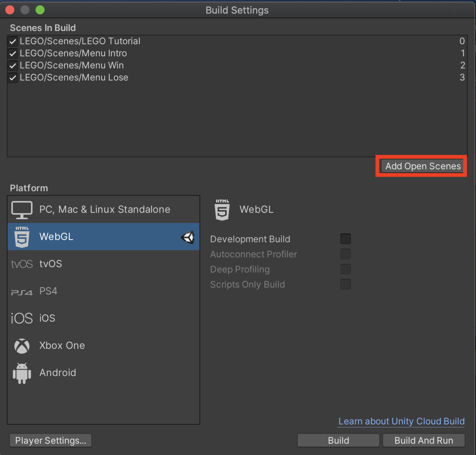
Task: Select the Xbox One platform label
Action: pos(62,346)
